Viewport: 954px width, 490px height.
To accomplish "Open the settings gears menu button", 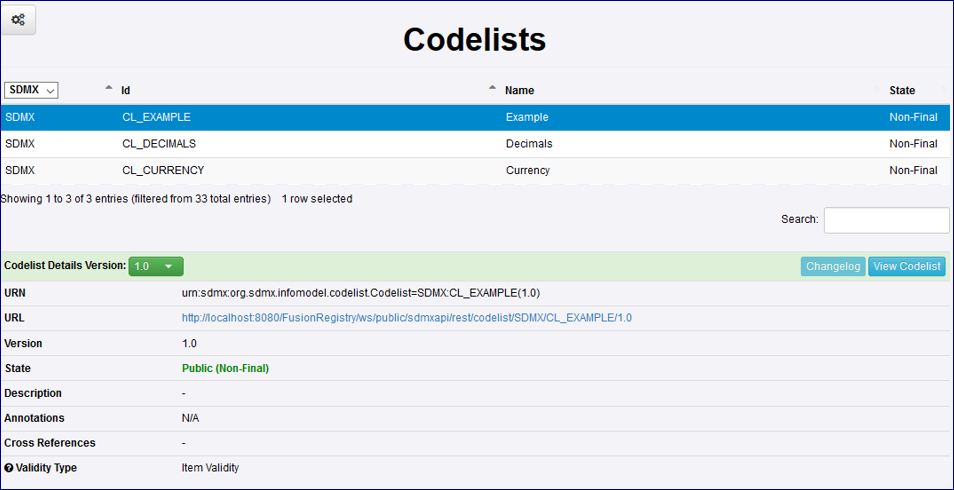I will pos(18,20).
